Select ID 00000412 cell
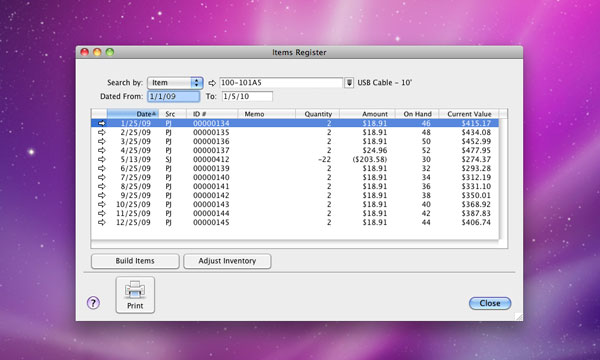 click(x=211, y=159)
